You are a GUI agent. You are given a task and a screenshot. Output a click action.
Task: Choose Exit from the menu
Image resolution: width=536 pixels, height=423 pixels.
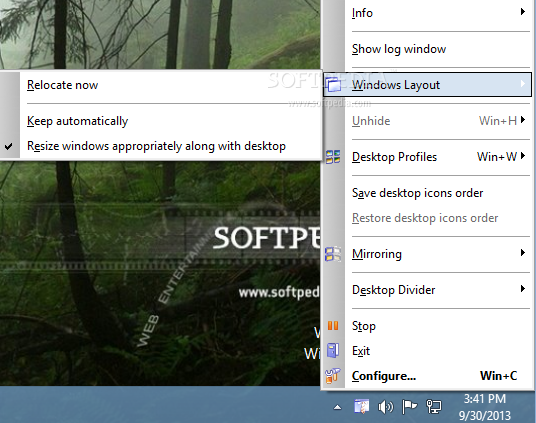tap(427, 351)
